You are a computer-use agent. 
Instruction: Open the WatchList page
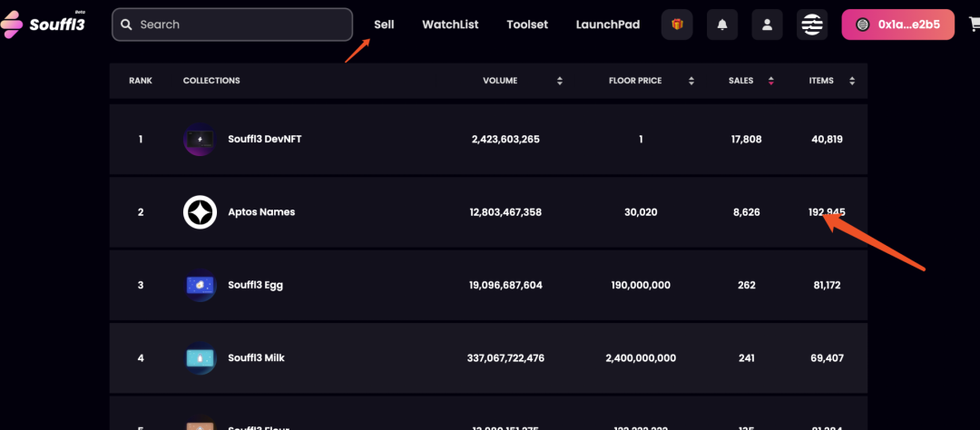coord(451,24)
